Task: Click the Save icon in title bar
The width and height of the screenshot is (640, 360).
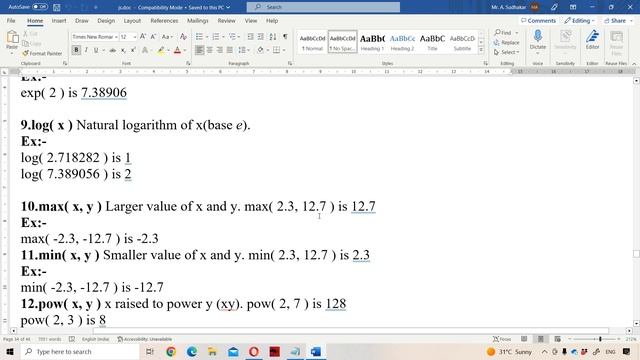Action: (x=57, y=7)
